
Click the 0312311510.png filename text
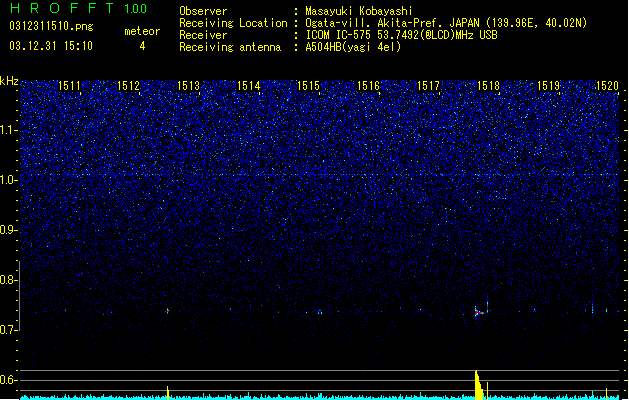pyautogui.click(x=51, y=26)
